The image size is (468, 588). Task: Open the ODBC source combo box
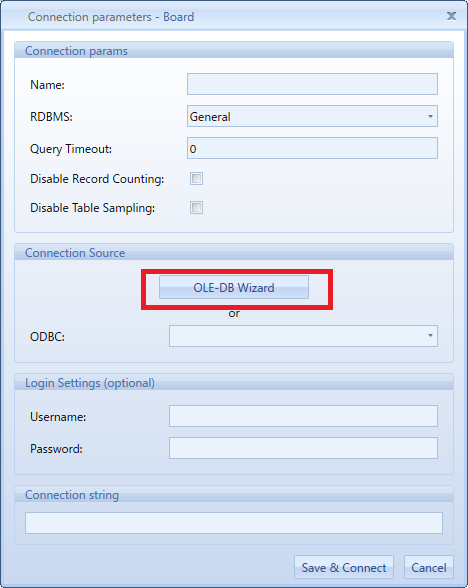(303, 336)
